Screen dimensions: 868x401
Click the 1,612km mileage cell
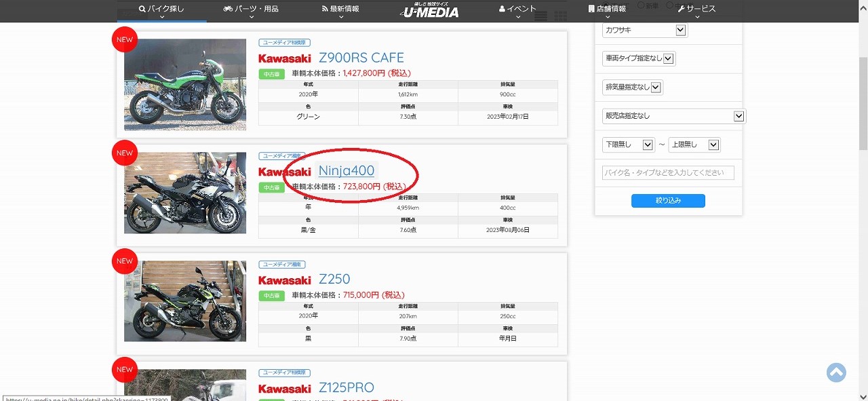[x=408, y=95]
